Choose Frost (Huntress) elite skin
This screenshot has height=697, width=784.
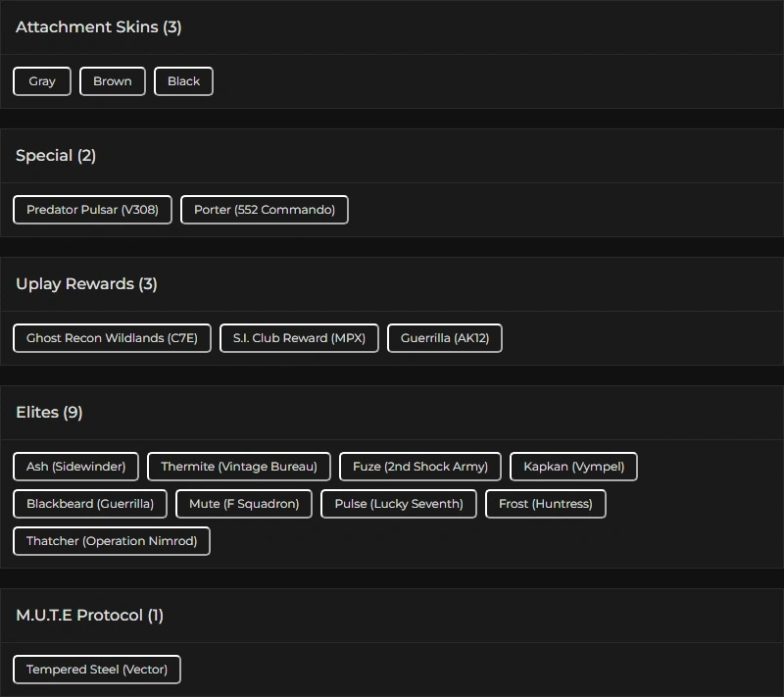pyautogui.click(x=546, y=504)
